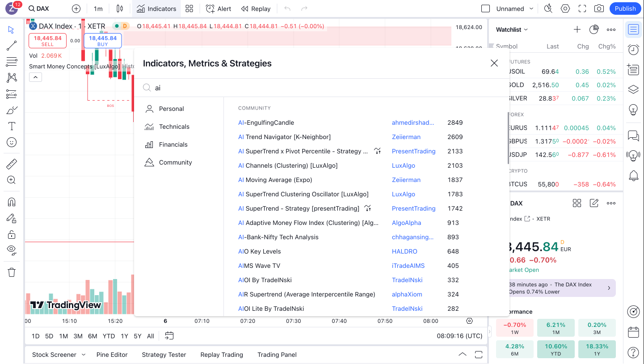Toggle magnet mode for drawings

12,202
